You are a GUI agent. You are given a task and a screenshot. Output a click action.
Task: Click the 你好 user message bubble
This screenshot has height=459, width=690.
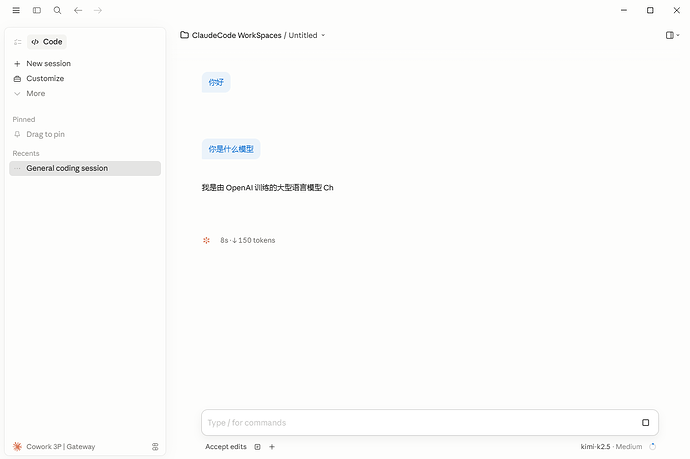pyautogui.click(x=216, y=82)
